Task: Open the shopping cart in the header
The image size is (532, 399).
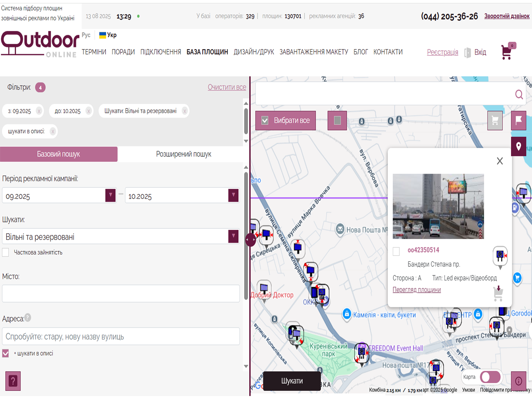Action: point(507,52)
